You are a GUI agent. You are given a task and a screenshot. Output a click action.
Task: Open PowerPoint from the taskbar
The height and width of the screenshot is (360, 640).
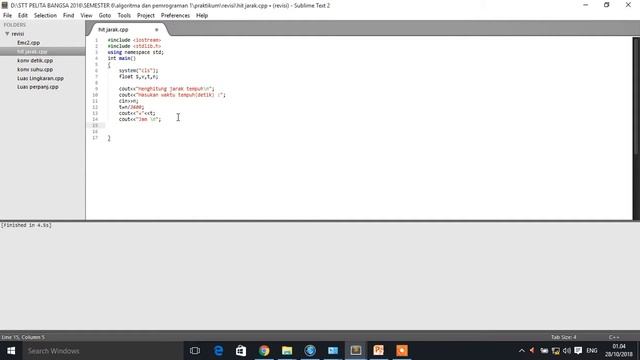pos(379,351)
